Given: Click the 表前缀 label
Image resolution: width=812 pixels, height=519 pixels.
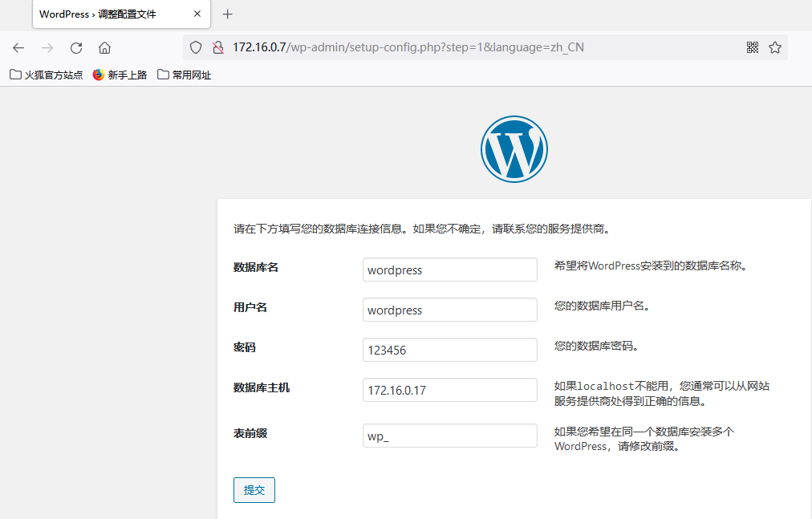Looking at the screenshot, I should click(x=250, y=433).
